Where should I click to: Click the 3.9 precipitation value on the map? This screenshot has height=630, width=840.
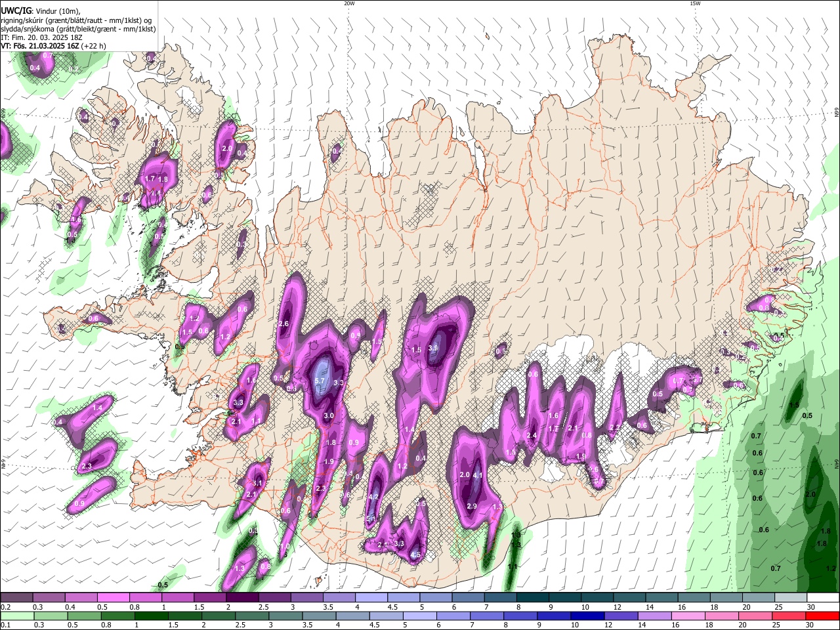(x=433, y=348)
